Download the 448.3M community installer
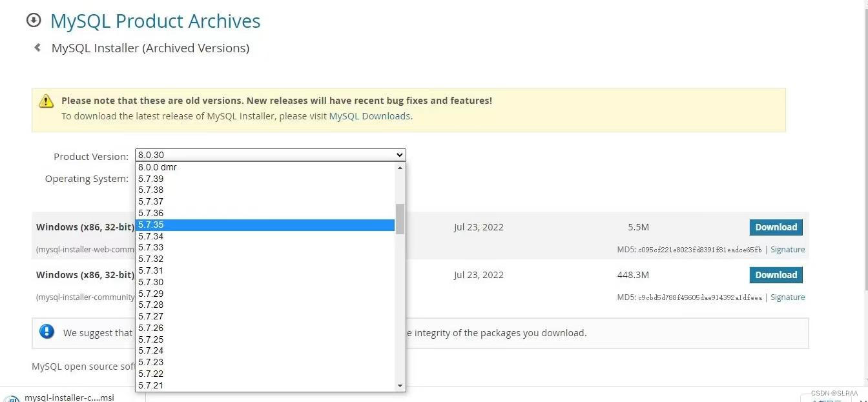This screenshot has width=868, height=402. click(x=776, y=275)
